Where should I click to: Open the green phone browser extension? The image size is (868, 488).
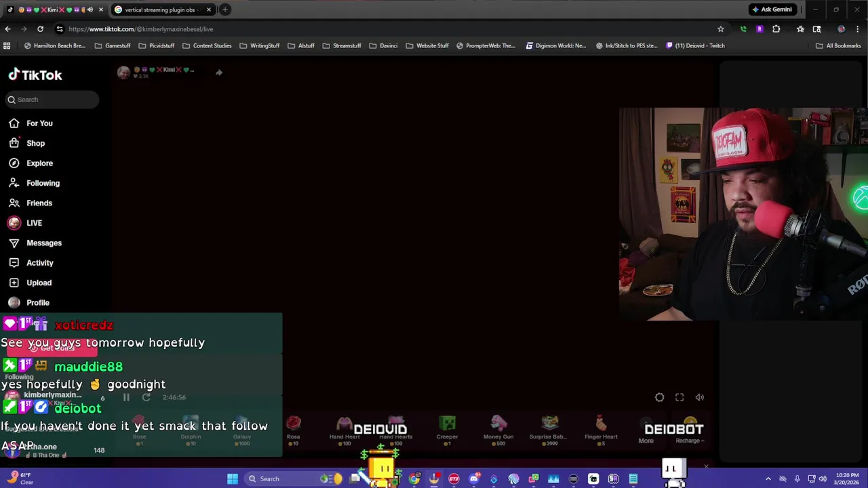click(x=743, y=29)
